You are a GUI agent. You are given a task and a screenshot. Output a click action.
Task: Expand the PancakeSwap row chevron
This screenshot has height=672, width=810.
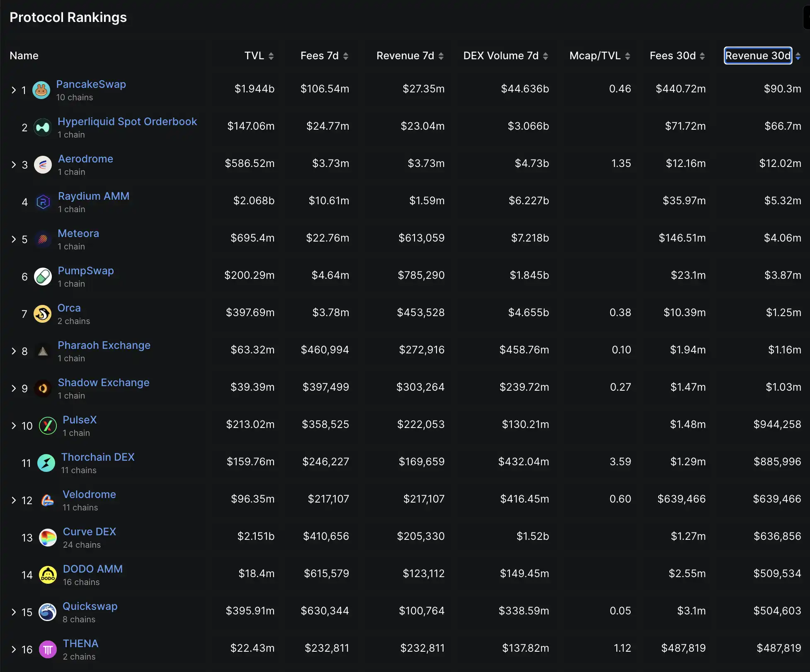[14, 90]
